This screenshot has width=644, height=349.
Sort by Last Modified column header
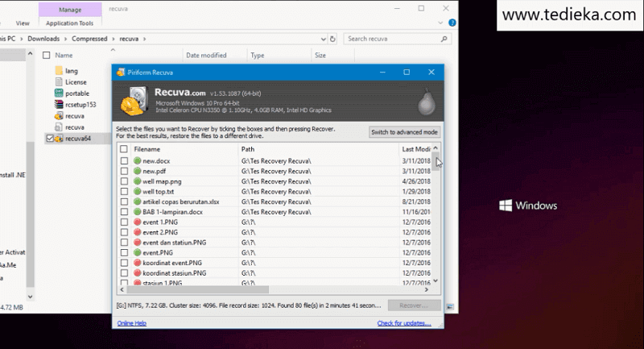coord(415,149)
